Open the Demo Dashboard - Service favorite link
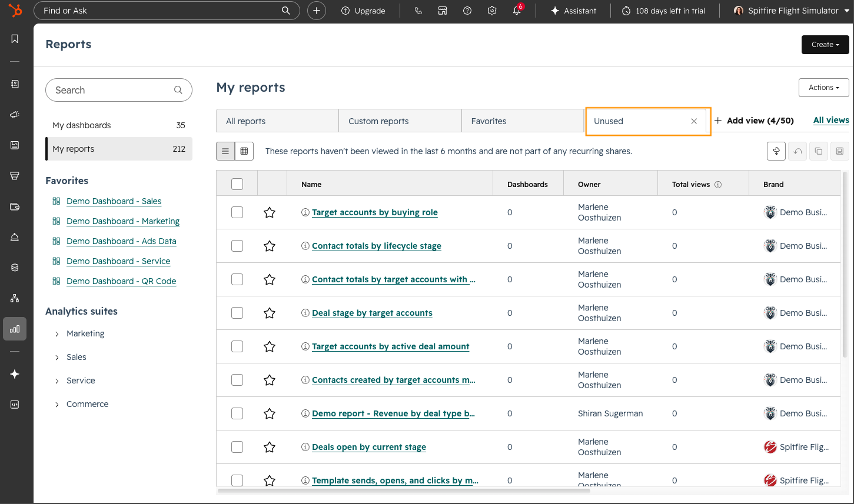 point(118,261)
